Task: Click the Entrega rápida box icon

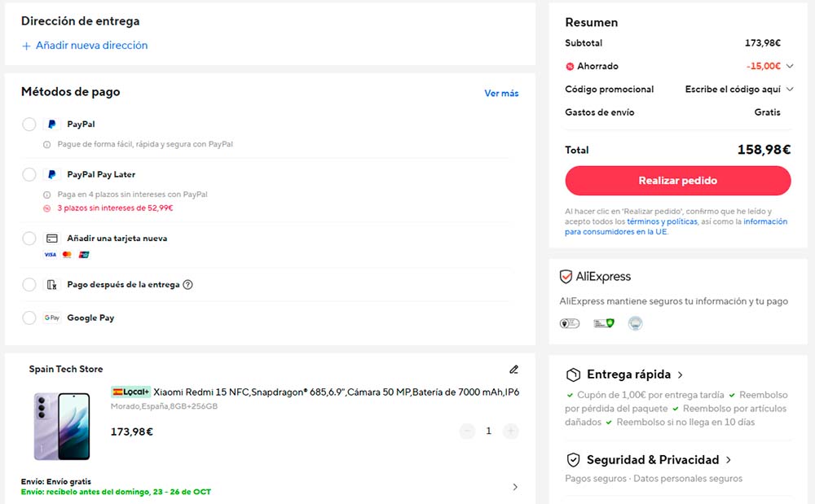Action: point(573,375)
